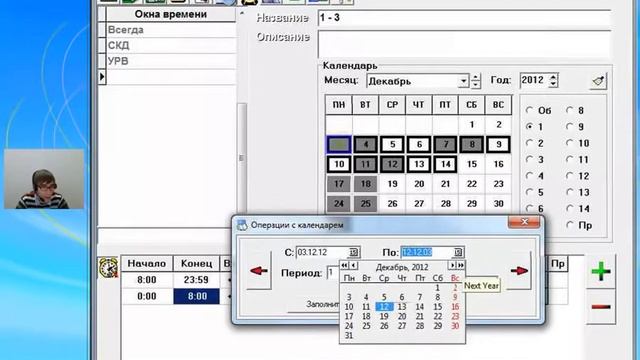Select the СКД row in Окна времени

click(x=171, y=45)
